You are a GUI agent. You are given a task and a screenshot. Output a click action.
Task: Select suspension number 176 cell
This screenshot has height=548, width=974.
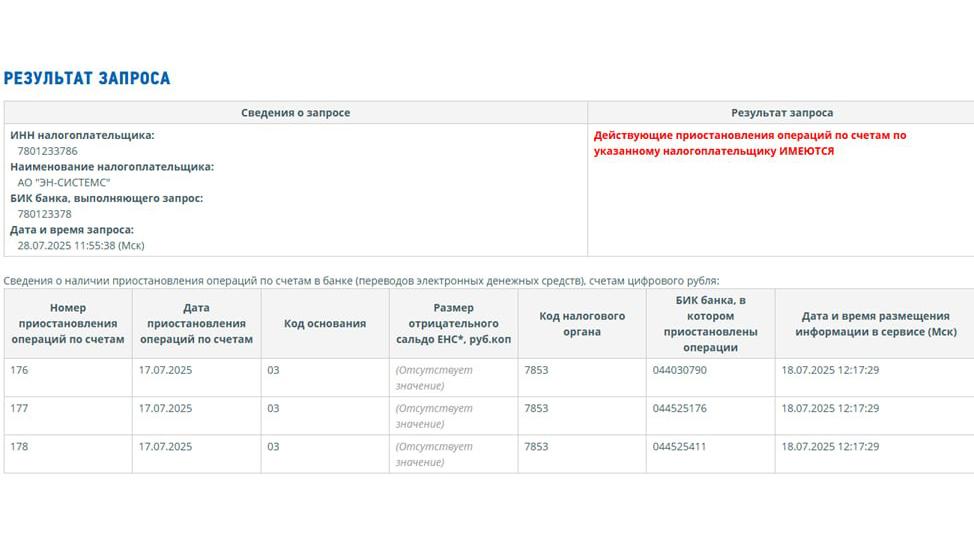(20, 370)
